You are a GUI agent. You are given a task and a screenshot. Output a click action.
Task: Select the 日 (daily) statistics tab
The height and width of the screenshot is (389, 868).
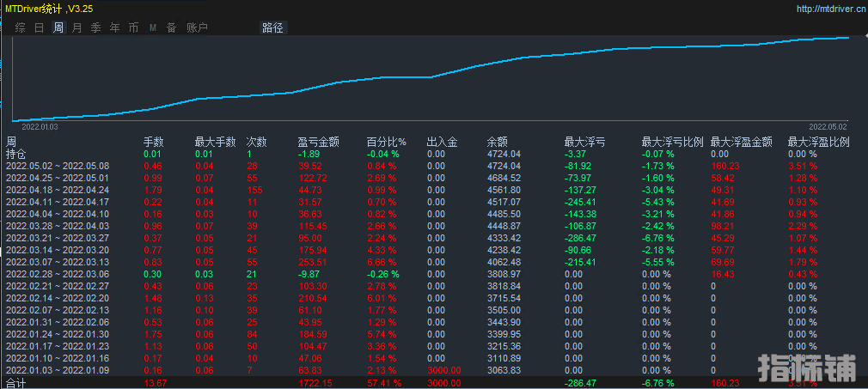click(39, 27)
